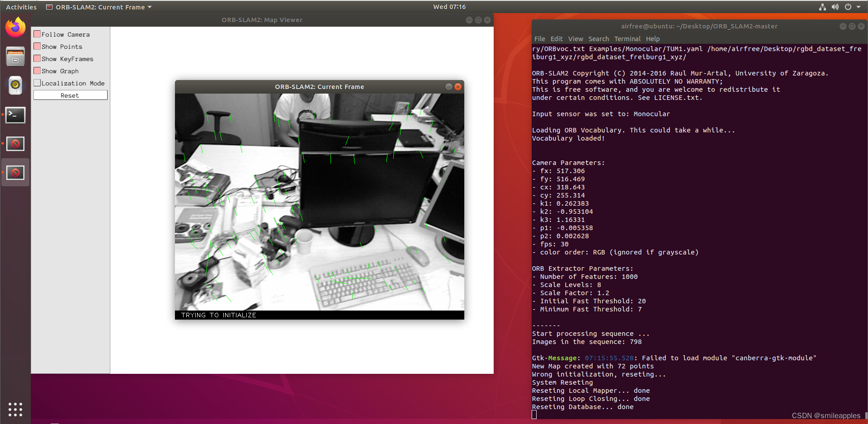Image resolution: width=868 pixels, height=424 pixels.
Task: Open the File menu in the terminal
Action: (x=540, y=39)
